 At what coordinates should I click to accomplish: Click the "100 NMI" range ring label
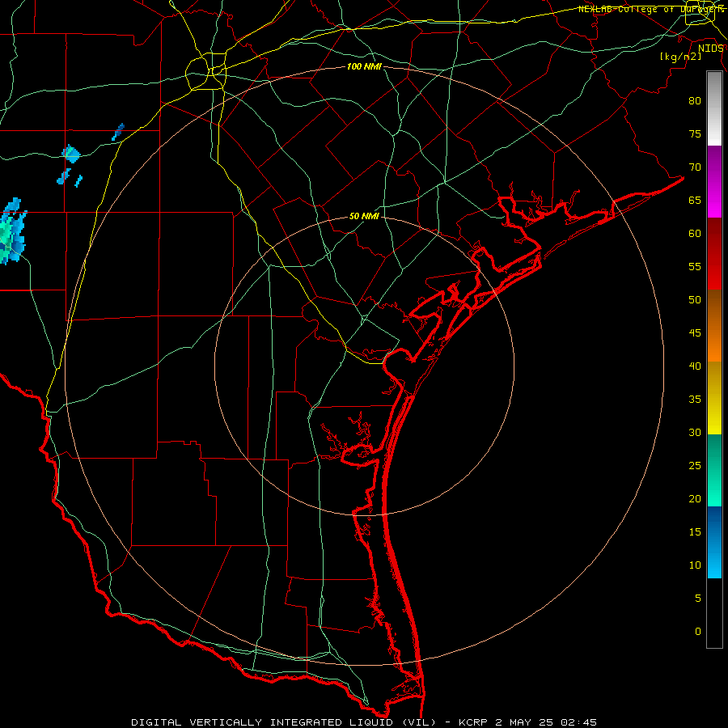(364, 67)
